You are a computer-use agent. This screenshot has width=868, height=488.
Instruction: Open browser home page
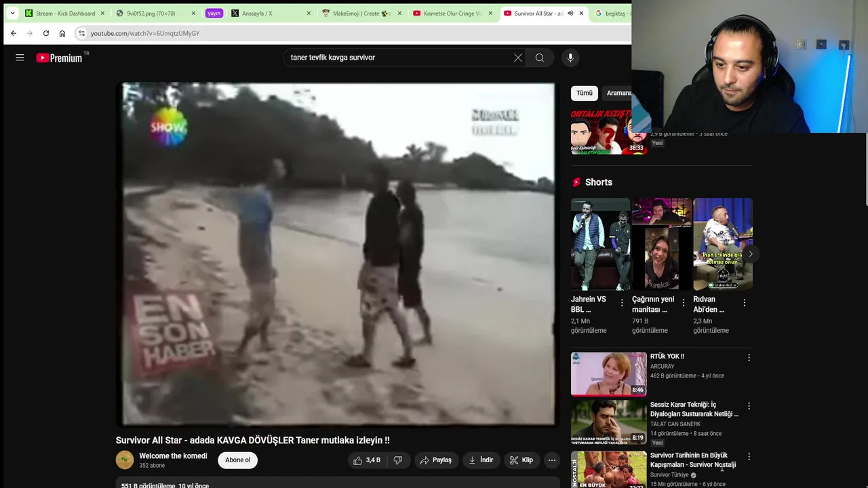(x=62, y=33)
